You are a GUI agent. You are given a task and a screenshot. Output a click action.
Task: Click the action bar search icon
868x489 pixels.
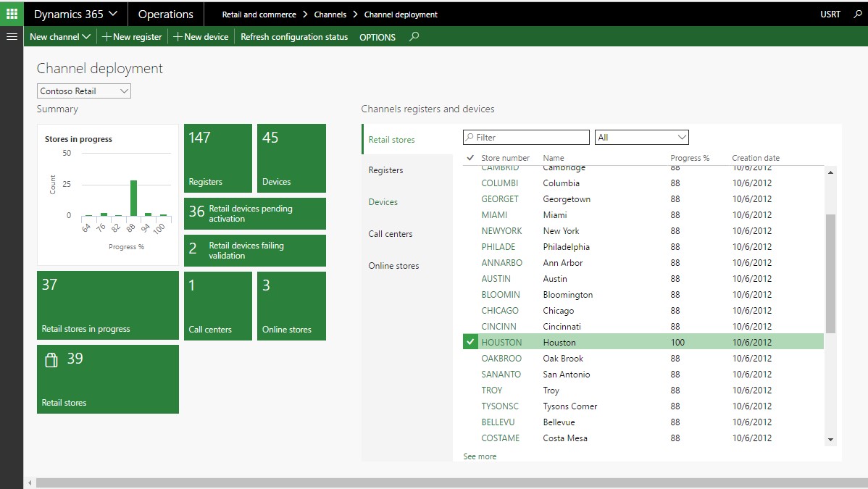click(414, 36)
